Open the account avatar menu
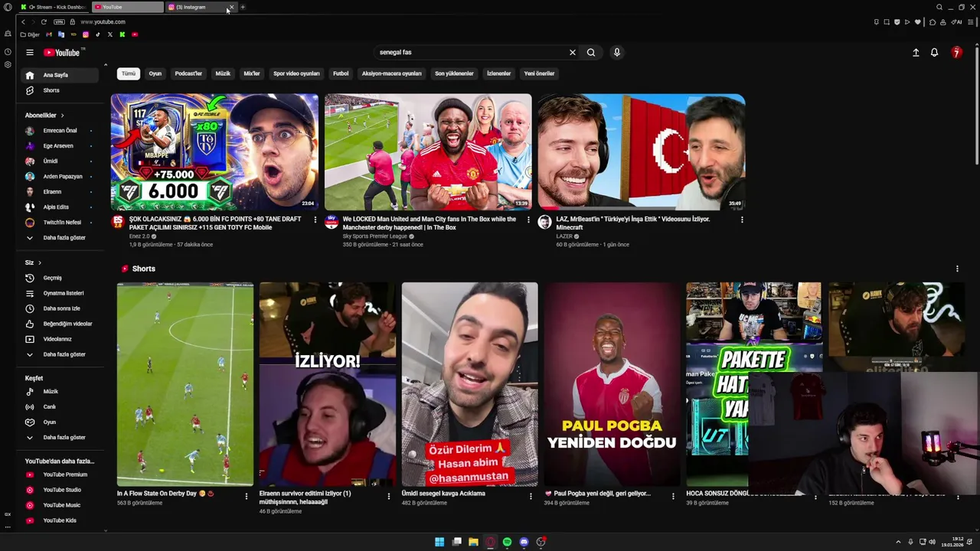 [956, 53]
